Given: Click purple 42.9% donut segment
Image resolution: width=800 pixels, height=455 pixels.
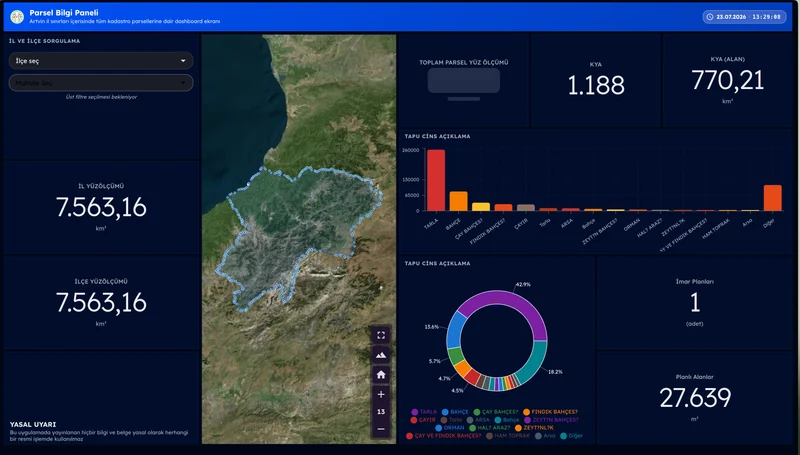Looking at the screenshot, I should click(x=510, y=300).
